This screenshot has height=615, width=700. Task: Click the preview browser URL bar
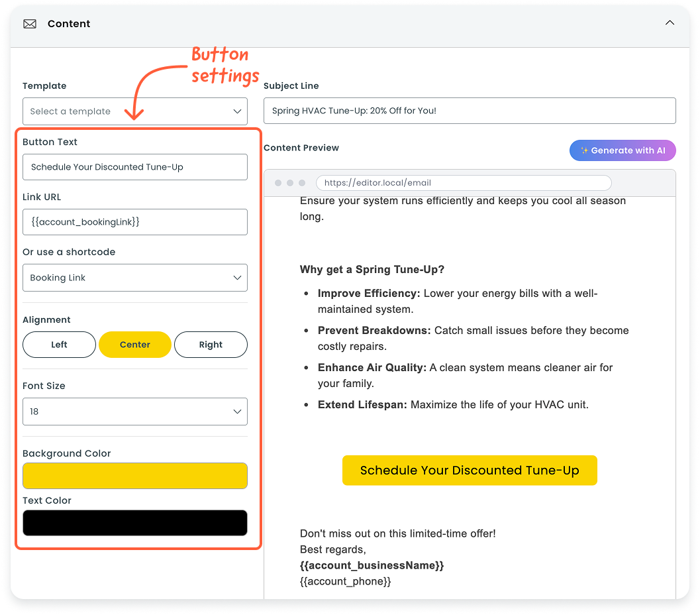(464, 183)
